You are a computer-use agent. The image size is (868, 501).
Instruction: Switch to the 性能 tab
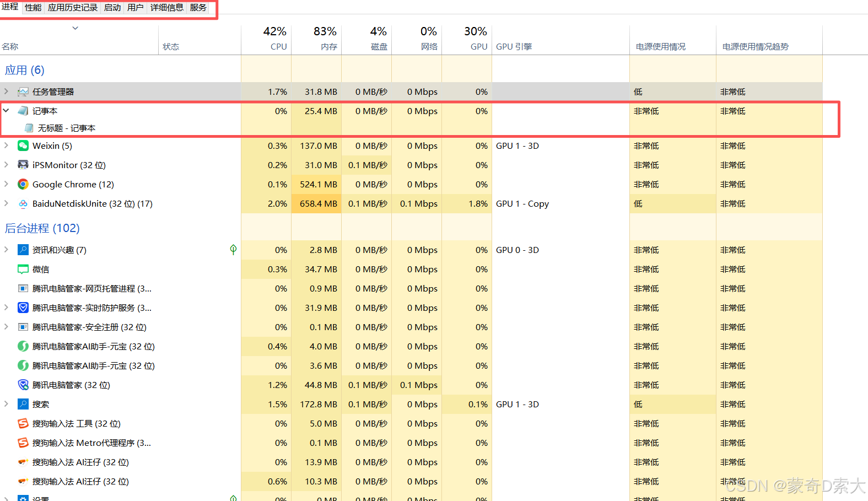point(33,8)
